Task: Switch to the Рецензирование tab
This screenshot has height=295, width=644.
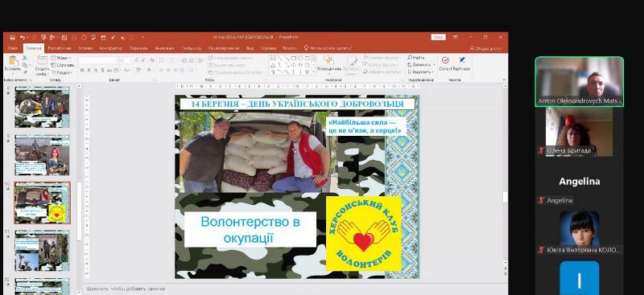Action: pyautogui.click(x=224, y=48)
